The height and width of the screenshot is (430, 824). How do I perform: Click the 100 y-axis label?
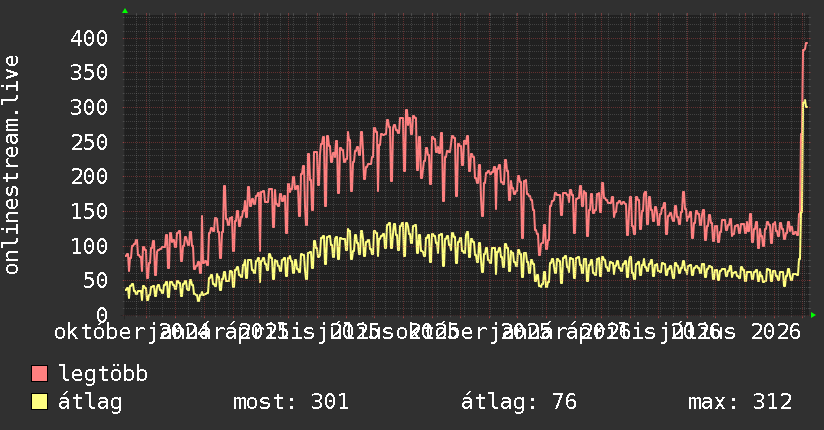89,246
